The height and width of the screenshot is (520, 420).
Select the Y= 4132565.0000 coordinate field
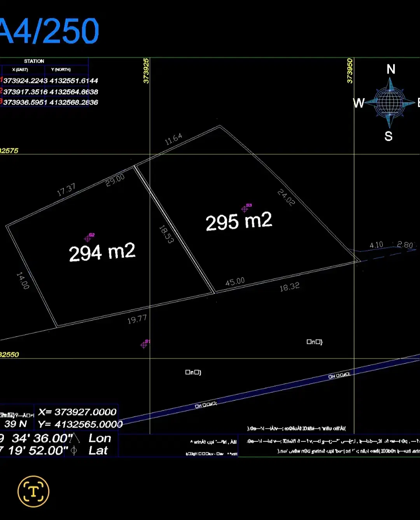(x=80, y=424)
